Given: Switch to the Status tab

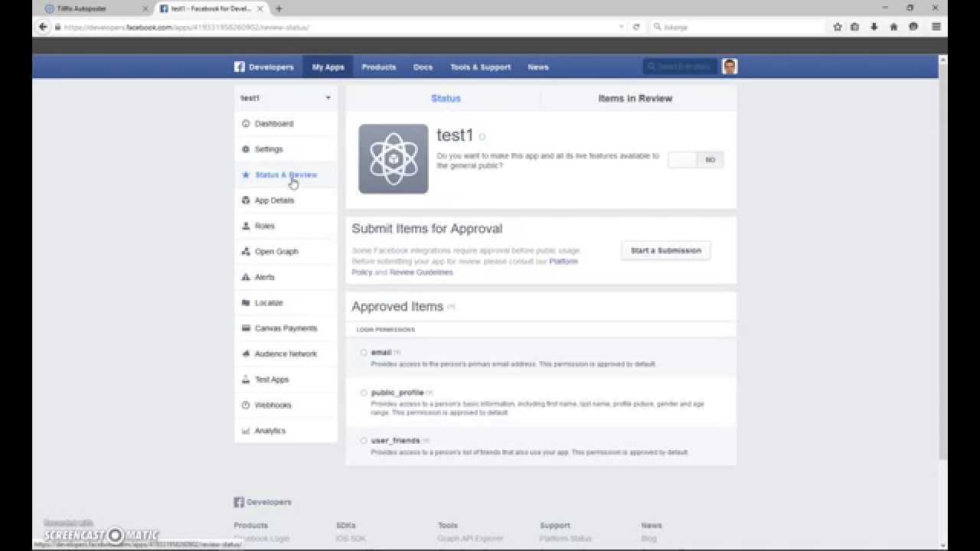Looking at the screenshot, I should coord(446,99).
